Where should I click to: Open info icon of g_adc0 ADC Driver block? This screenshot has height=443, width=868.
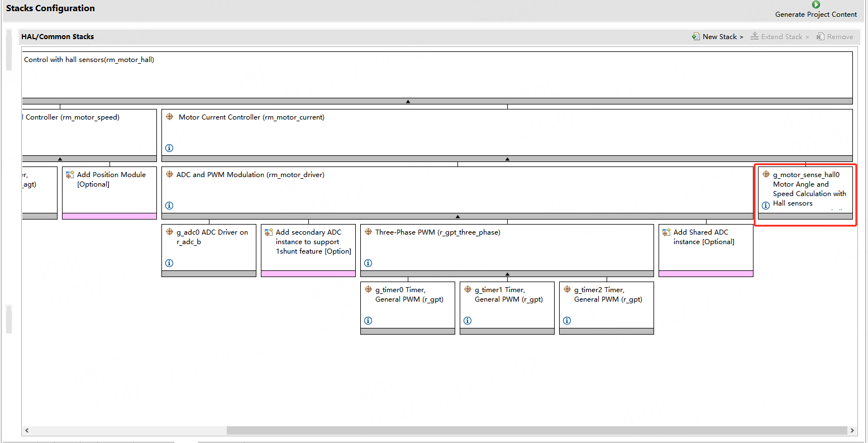click(169, 263)
